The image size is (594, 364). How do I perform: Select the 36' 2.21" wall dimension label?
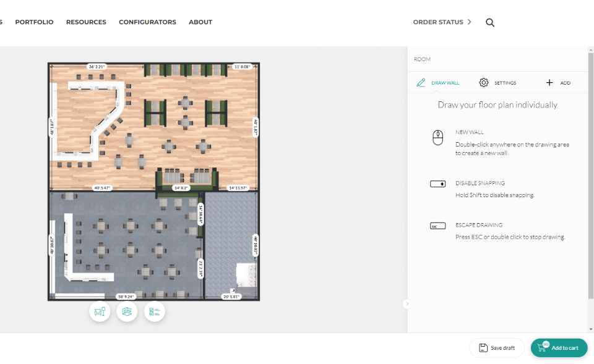pyautogui.click(x=97, y=66)
